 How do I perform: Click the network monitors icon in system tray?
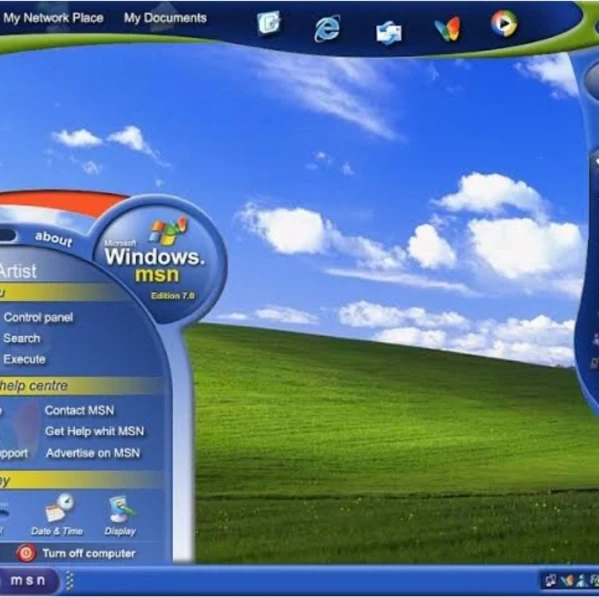pos(550,580)
